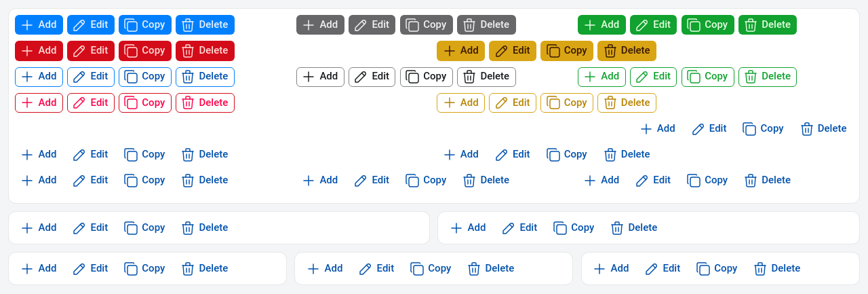Image resolution: width=868 pixels, height=294 pixels.
Task: Click the solid red Delete button
Action: (205, 51)
